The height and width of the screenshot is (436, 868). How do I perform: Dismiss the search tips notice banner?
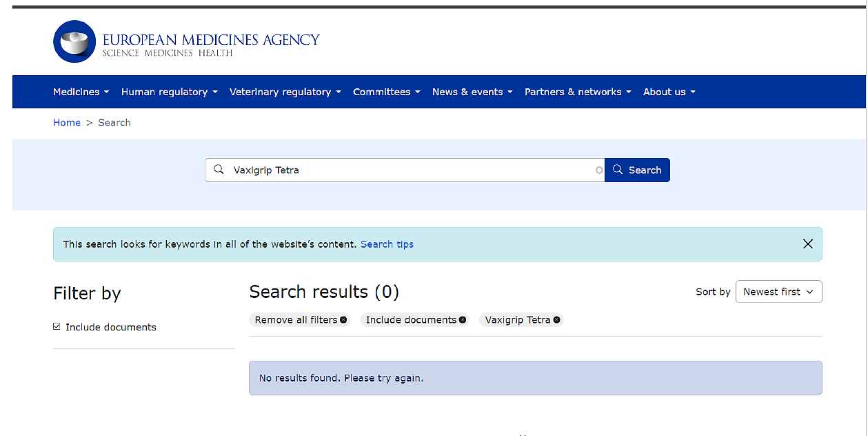(x=808, y=244)
